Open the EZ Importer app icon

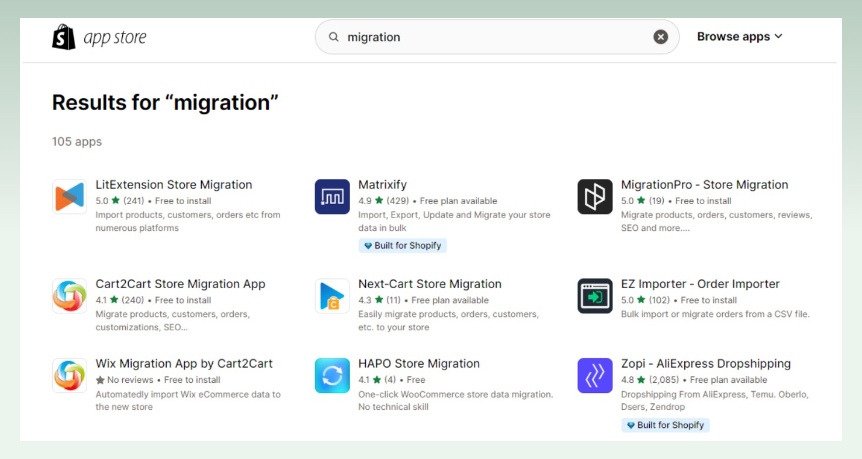click(x=595, y=296)
